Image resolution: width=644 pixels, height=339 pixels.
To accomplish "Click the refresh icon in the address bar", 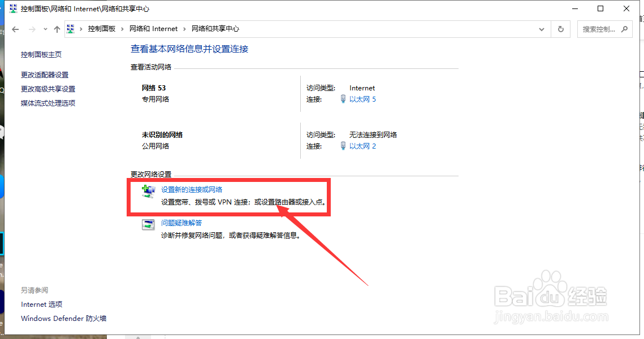I will coord(560,28).
